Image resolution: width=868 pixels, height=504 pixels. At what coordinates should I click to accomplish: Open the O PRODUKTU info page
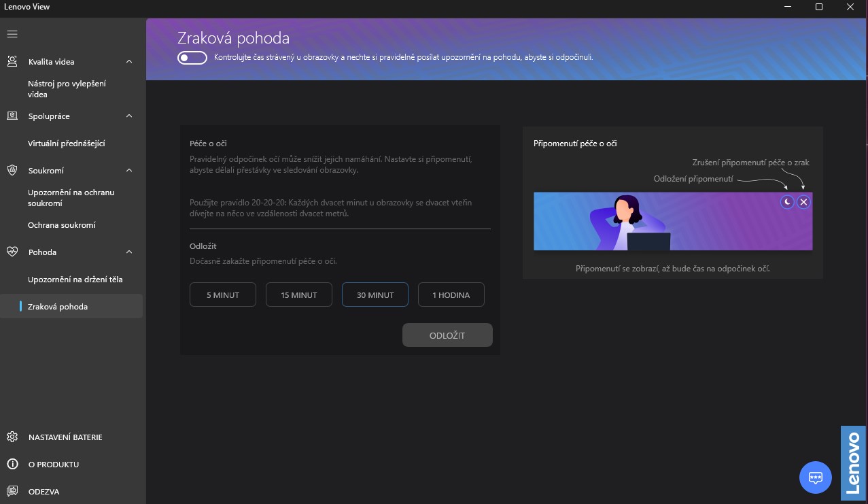click(x=54, y=465)
